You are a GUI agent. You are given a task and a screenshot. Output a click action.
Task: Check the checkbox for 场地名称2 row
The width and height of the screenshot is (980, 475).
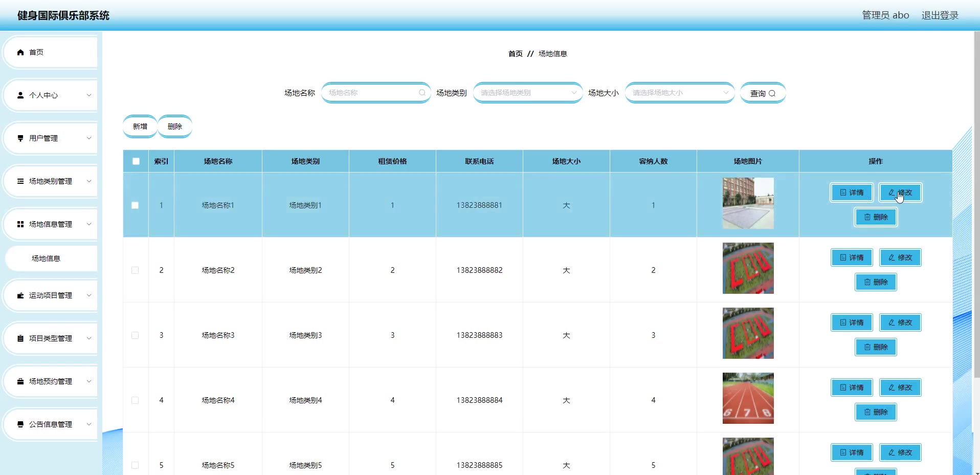pos(135,270)
